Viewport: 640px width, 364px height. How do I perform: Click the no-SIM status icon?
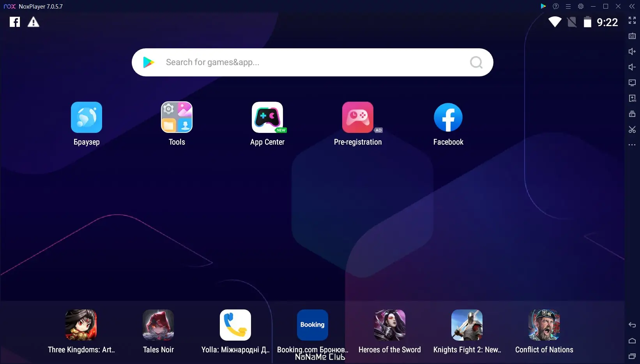[572, 22]
